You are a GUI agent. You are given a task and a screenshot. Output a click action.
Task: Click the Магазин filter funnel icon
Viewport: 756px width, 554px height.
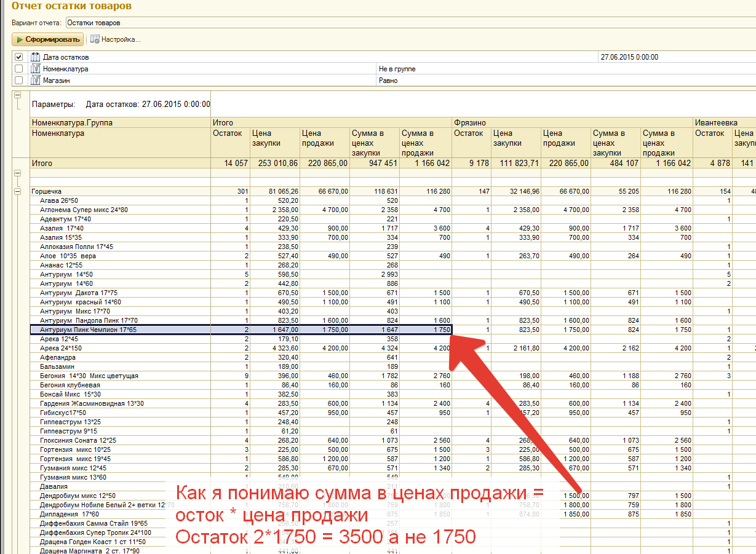[x=35, y=81]
